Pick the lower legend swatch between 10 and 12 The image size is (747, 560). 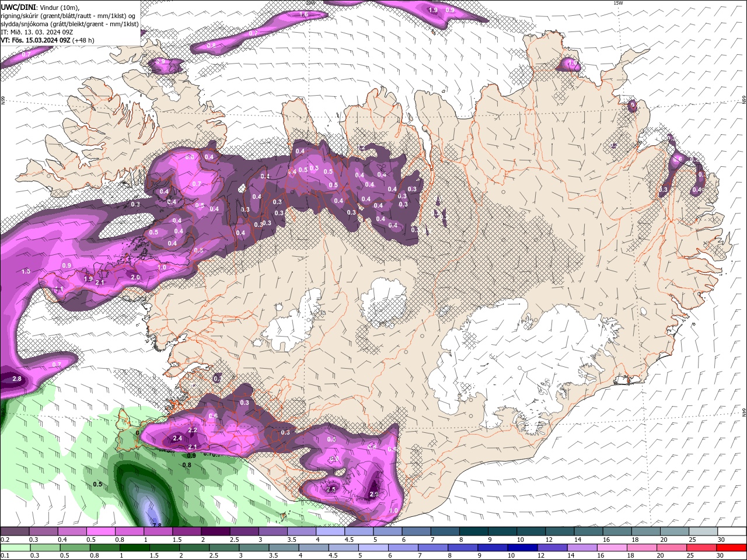point(524,548)
